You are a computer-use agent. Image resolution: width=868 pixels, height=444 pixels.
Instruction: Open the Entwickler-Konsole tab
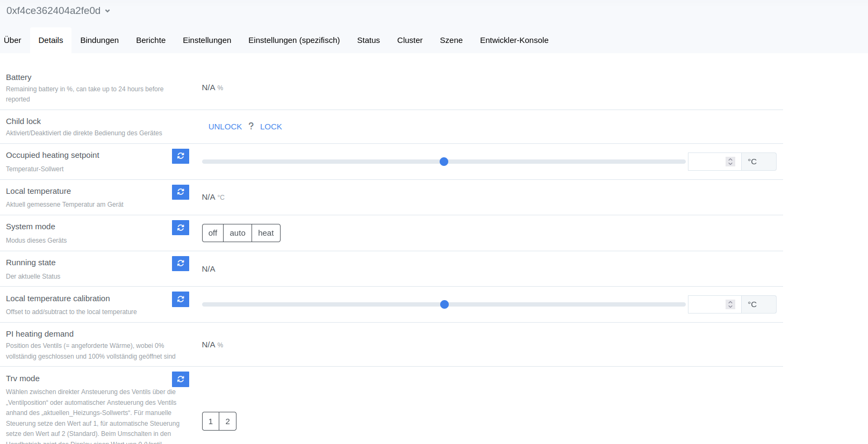514,40
